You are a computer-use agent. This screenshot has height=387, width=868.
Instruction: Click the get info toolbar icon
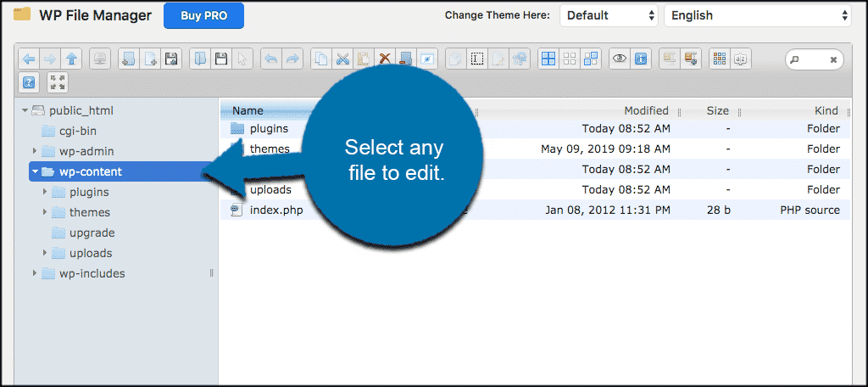pyautogui.click(x=641, y=59)
